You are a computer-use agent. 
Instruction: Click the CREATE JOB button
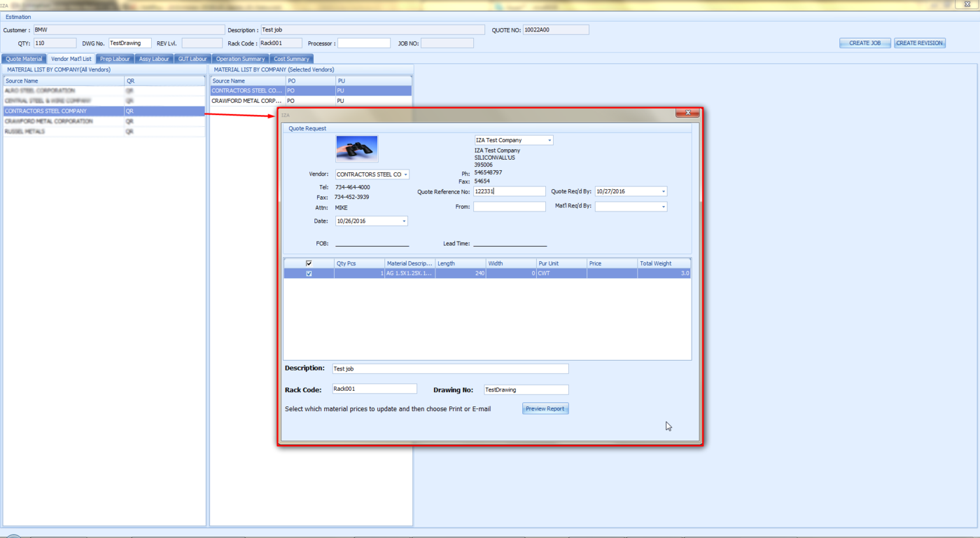(864, 43)
